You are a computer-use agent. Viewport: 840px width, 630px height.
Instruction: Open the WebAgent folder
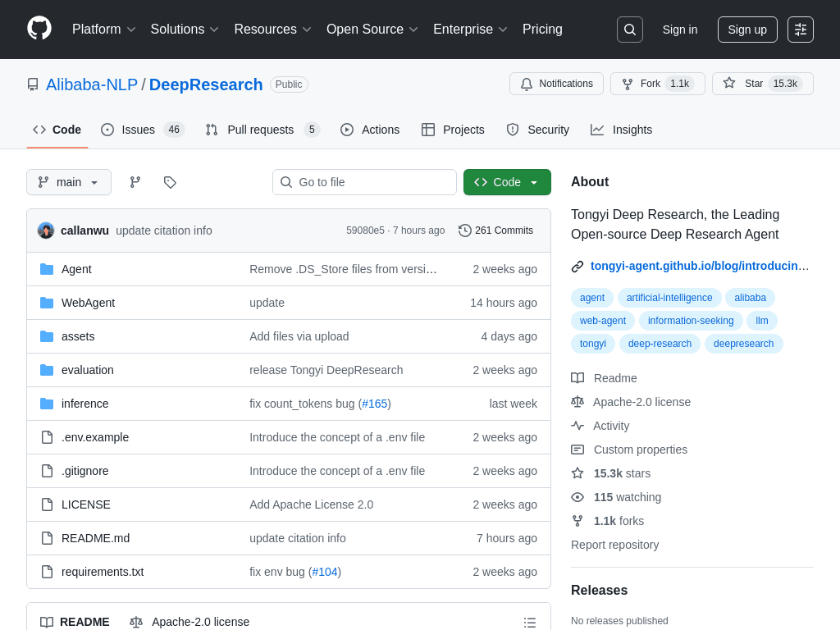pyautogui.click(x=88, y=303)
